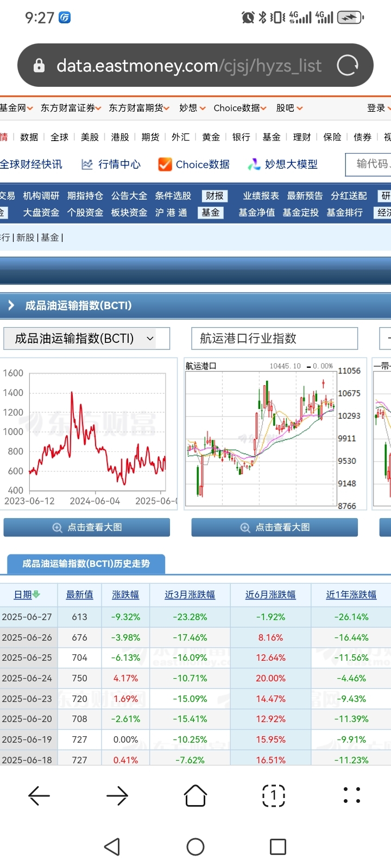Tap the Android back triangle button

tap(112, 847)
